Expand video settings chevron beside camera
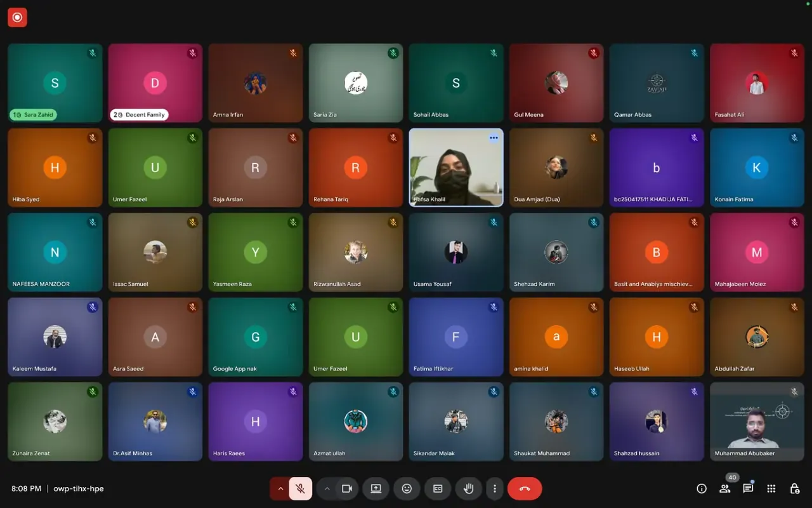Screen dimensions: 812x508 [327, 488]
